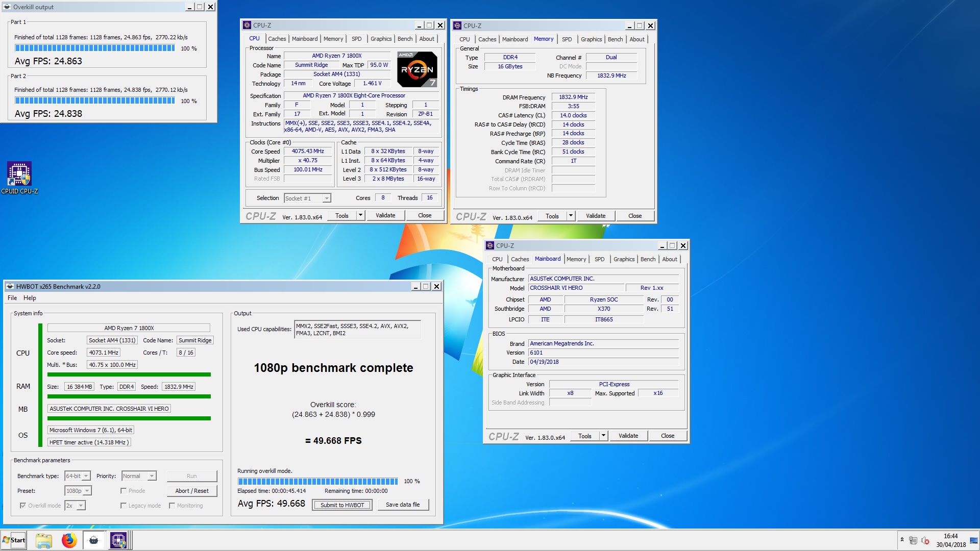
Task: Click the Save data file button
Action: 403,505
